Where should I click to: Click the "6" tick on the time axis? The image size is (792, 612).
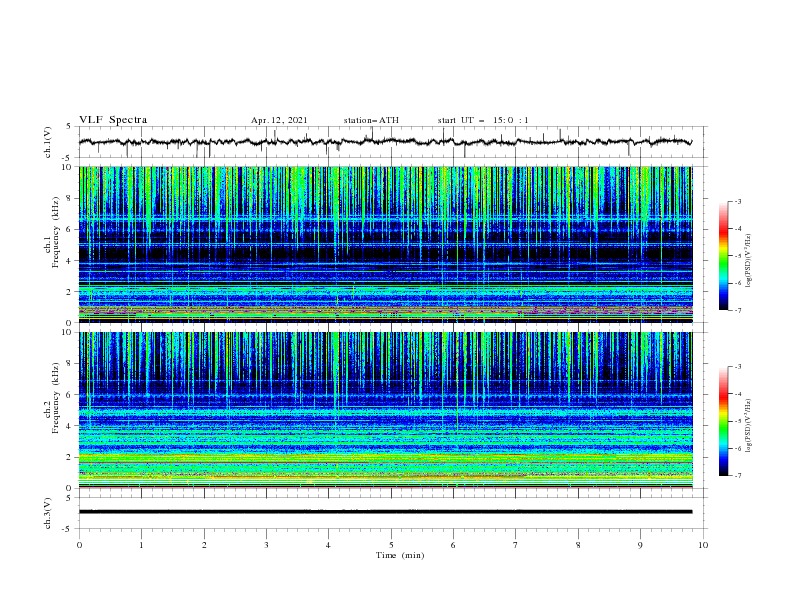[x=453, y=545]
